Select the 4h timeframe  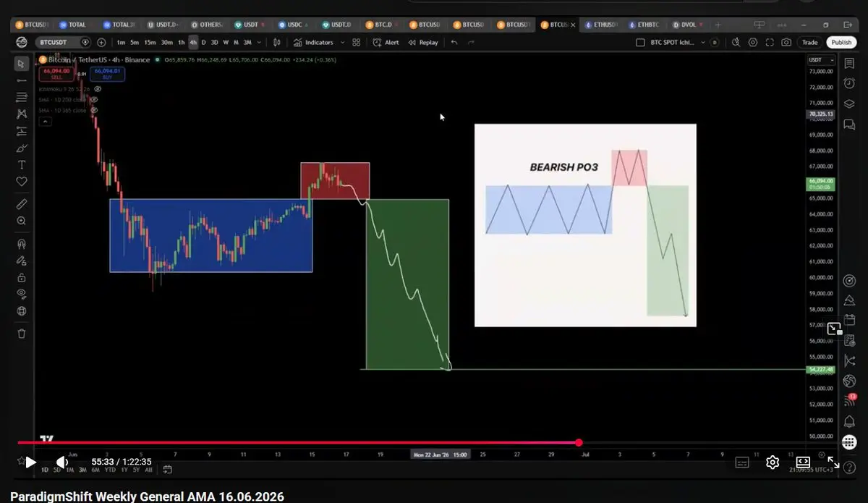click(x=193, y=43)
